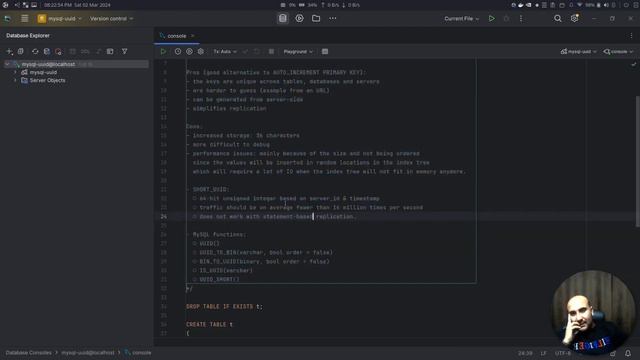Deactivate the data source connection icon
This screenshot has height=360, width=640.
(58, 51)
